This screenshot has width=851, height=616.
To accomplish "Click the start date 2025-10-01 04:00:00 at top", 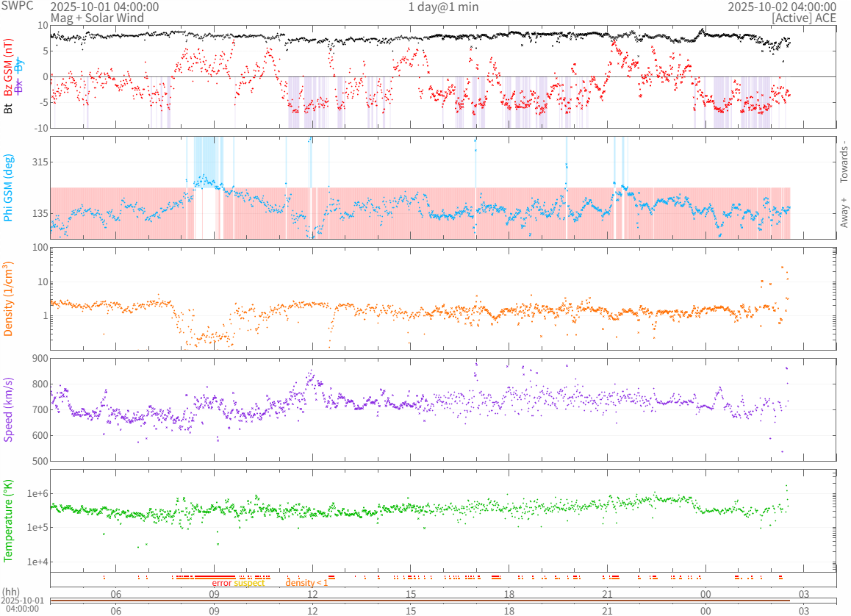I will click(104, 7).
